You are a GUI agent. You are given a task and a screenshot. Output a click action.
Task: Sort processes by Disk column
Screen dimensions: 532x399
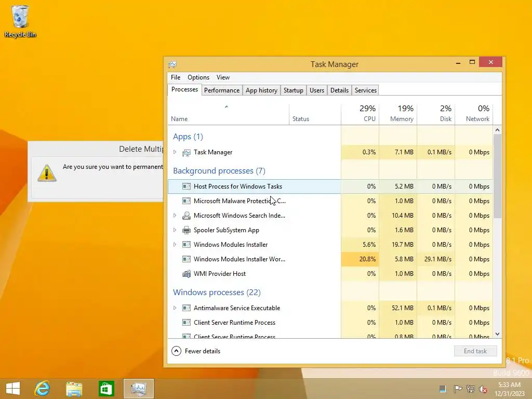436,114
